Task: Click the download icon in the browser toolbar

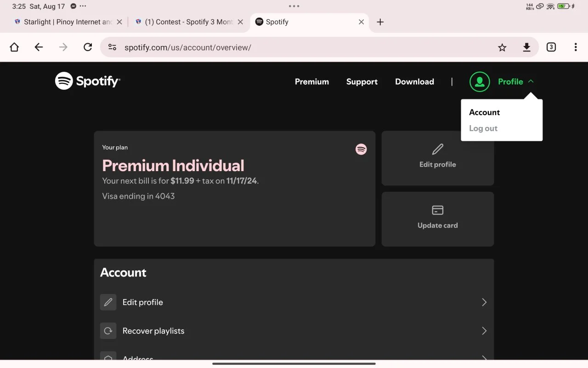Action: pyautogui.click(x=526, y=47)
